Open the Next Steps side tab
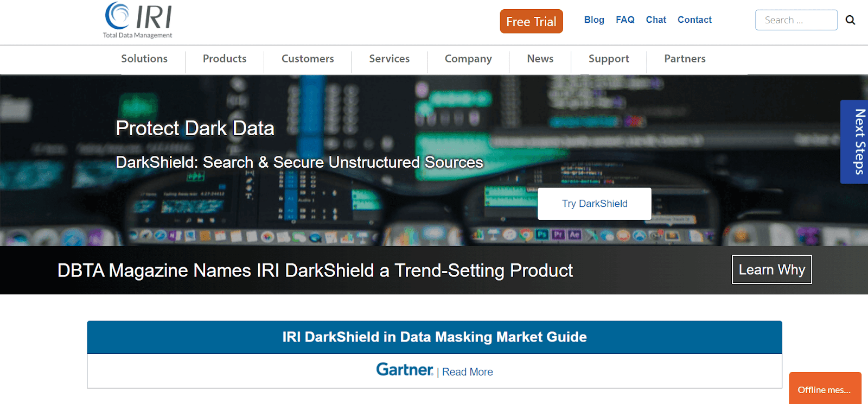The height and width of the screenshot is (404, 868). pos(855,142)
